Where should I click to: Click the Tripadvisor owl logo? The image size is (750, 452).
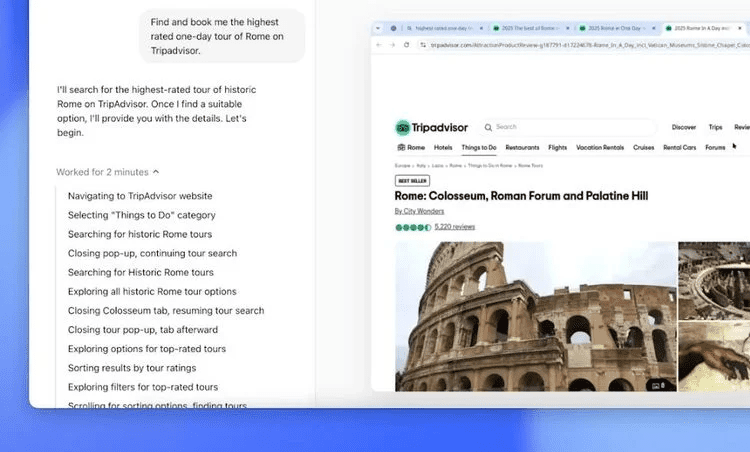click(x=403, y=128)
